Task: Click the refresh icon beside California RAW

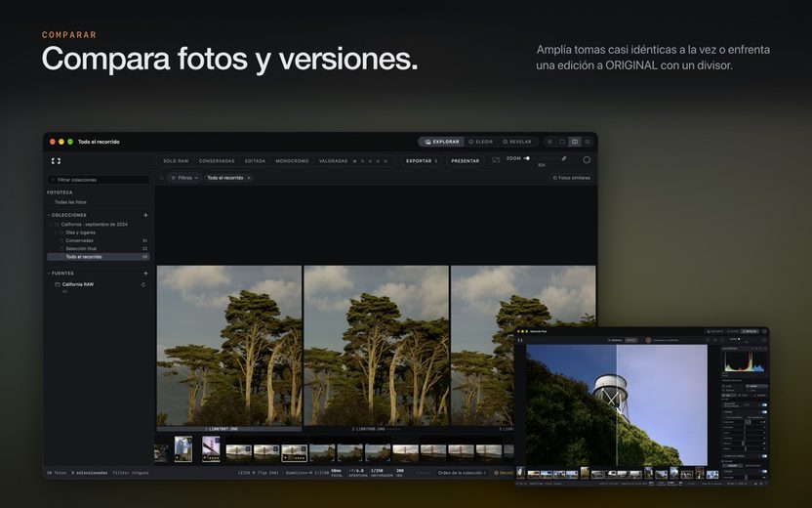Action: point(143,284)
